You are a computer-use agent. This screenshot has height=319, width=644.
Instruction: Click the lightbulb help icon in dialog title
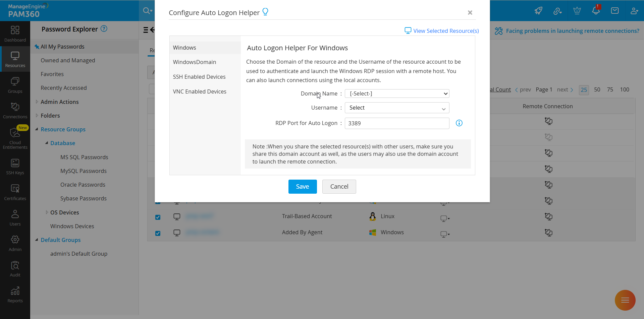coord(265,12)
